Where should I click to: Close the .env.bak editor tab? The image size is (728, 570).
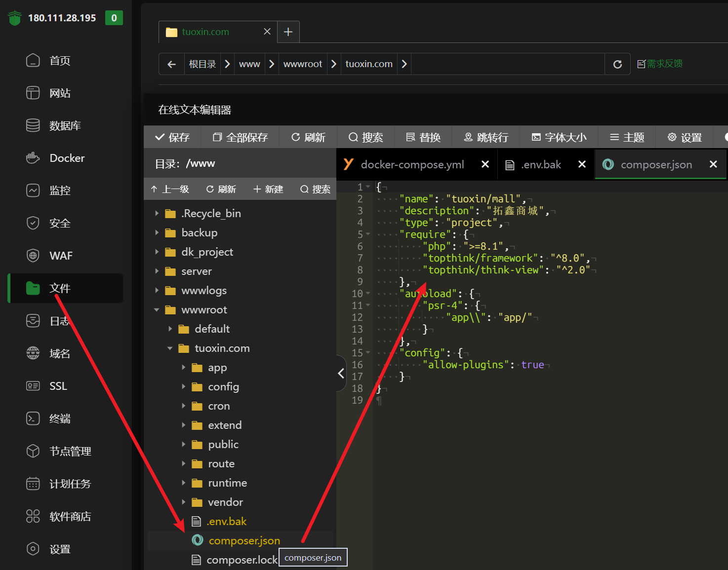pos(582,164)
